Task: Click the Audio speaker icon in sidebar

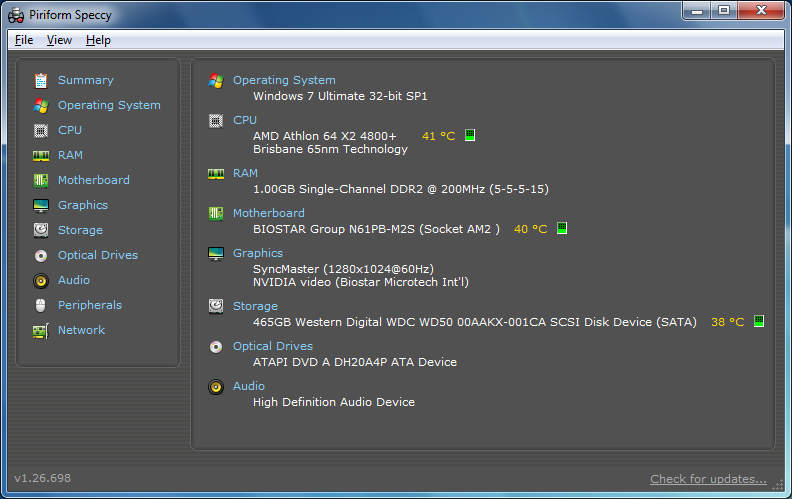Action: [x=41, y=280]
